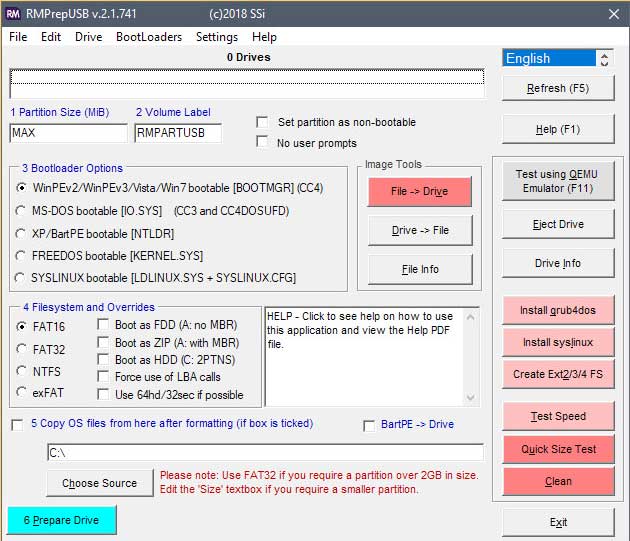This screenshot has width=630, height=541.
Task: Choose SYSLINUX bootable bootloader option
Action: 23,277
